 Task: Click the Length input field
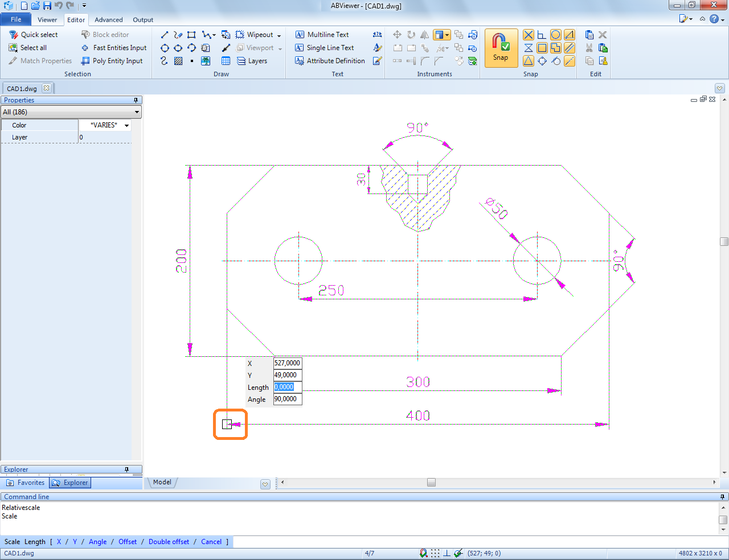tap(287, 387)
